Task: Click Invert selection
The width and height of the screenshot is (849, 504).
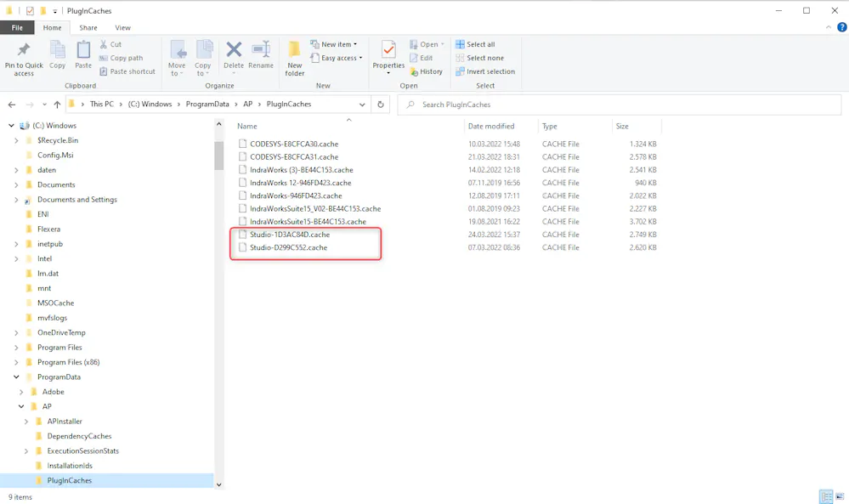Action: [x=485, y=71]
